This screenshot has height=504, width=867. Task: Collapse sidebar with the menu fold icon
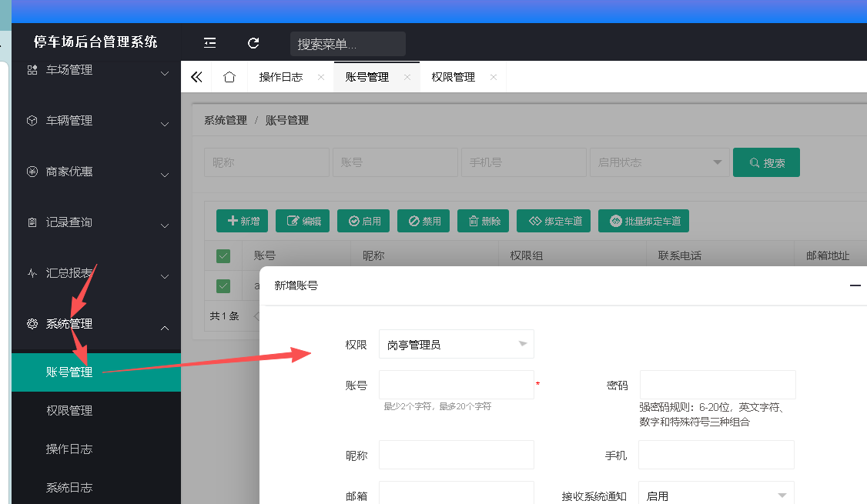pyautogui.click(x=209, y=42)
